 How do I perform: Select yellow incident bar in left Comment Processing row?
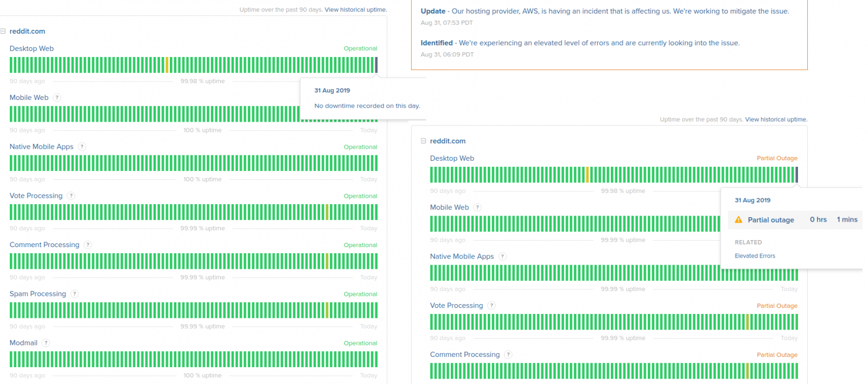(x=327, y=261)
